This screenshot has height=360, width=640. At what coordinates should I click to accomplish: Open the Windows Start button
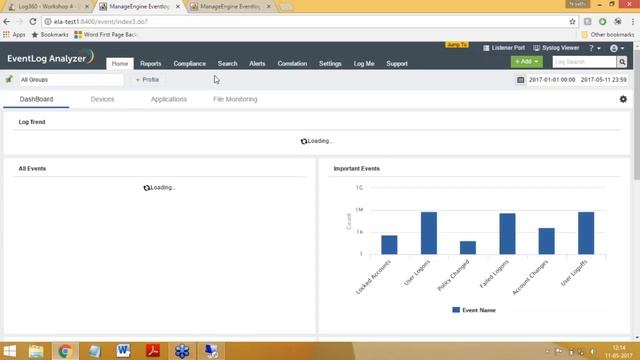pyautogui.click(x=10, y=351)
